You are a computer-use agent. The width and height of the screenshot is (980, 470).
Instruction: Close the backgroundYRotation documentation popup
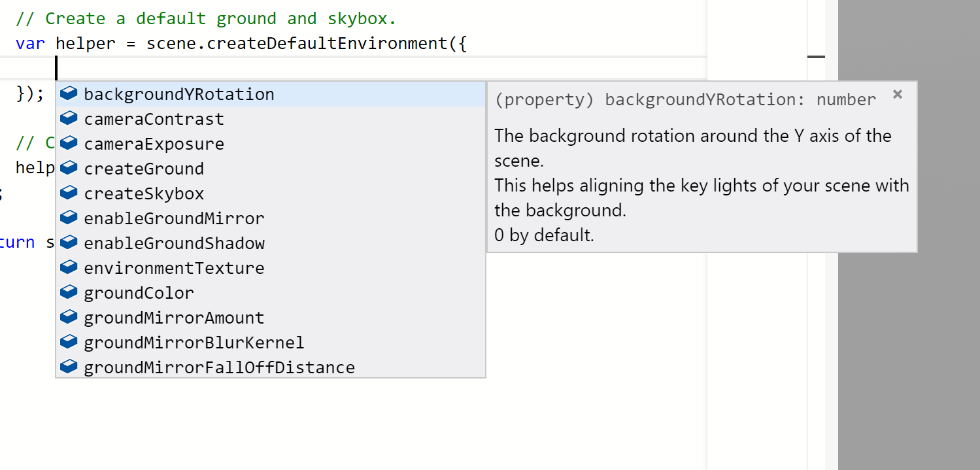pos(898,95)
